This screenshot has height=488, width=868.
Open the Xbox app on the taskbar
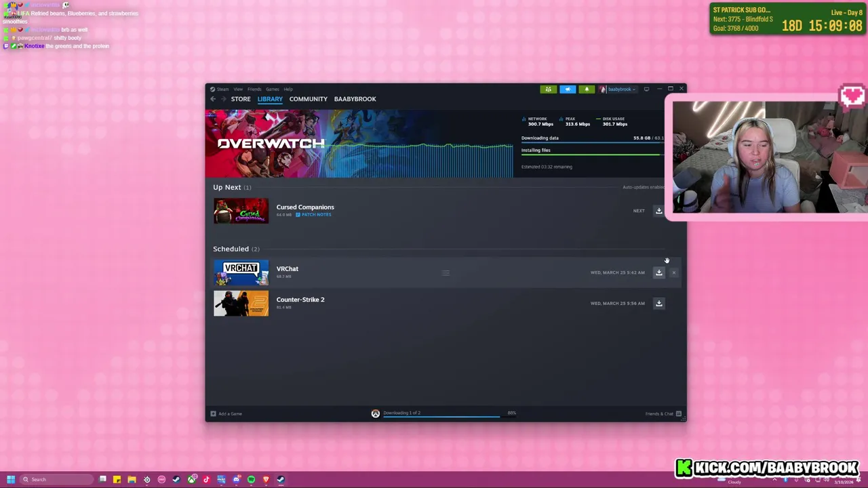pyautogui.click(x=192, y=479)
